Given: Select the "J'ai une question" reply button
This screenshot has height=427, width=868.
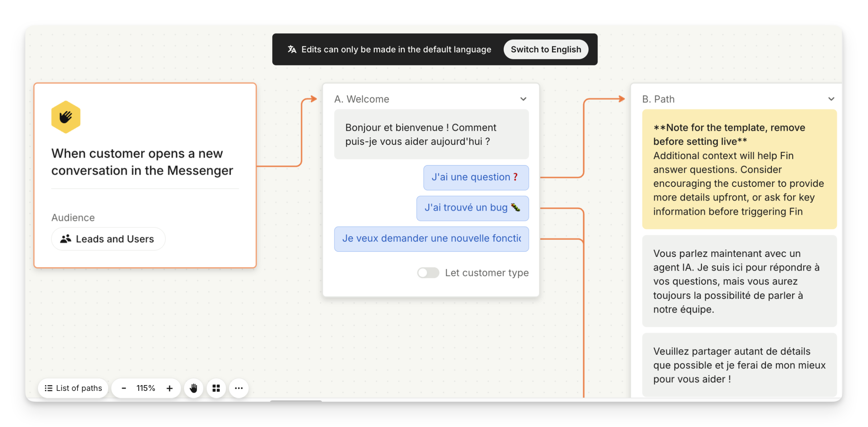Looking at the screenshot, I should [x=476, y=177].
